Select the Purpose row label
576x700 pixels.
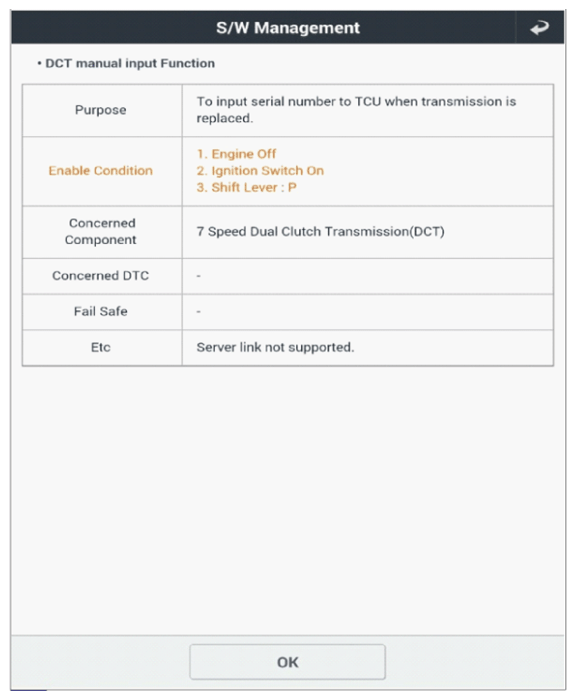100,110
